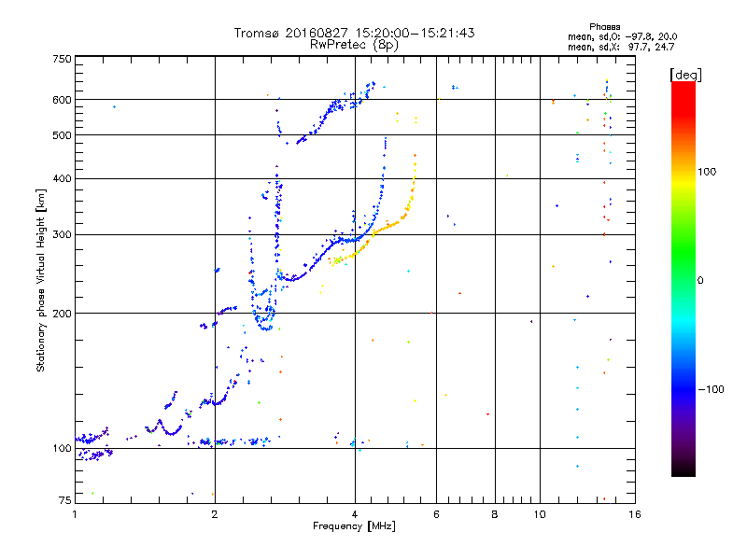Image resolution: width=747 pixels, height=560 pixels.
Task: Click the colorbar at its black bottom
Action: point(684,472)
